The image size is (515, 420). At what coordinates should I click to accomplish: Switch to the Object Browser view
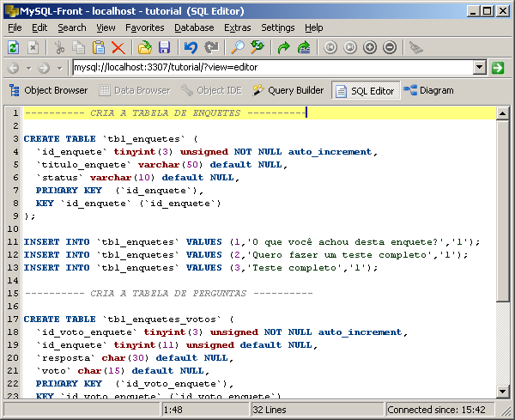coord(48,90)
